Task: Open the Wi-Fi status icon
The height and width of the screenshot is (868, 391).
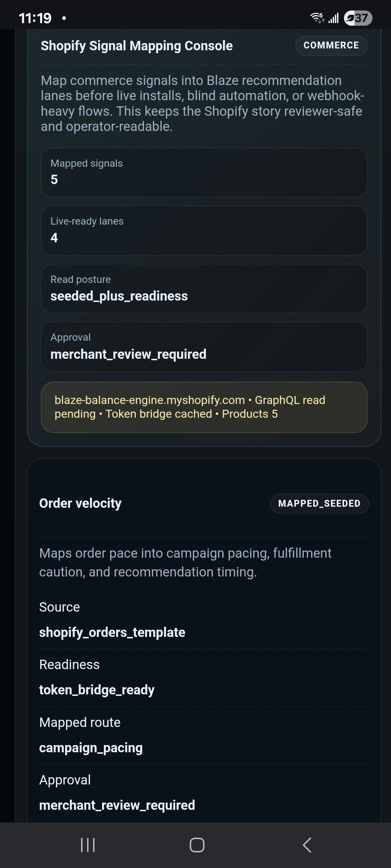Action: (x=316, y=16)
